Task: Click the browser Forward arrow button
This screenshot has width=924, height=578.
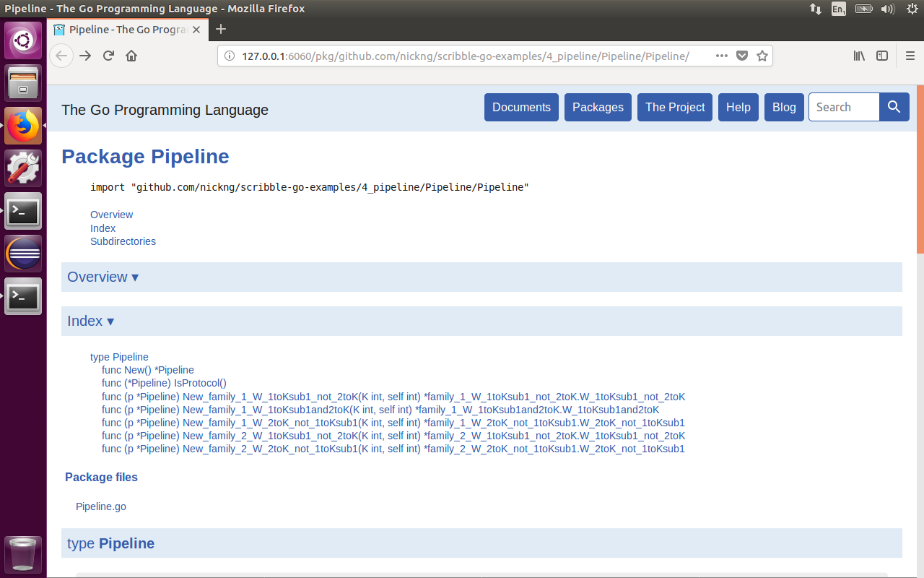Action: coord(85,56)
